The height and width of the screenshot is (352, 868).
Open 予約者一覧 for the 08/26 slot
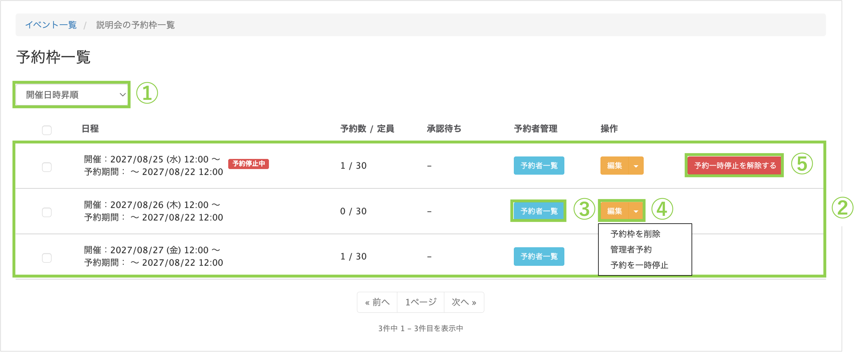(x=539, y=211)
